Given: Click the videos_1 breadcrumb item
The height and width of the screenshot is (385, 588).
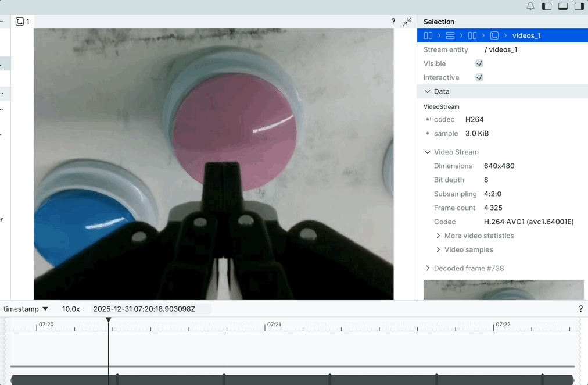Looking at the screenshot, I should (526, 35).
